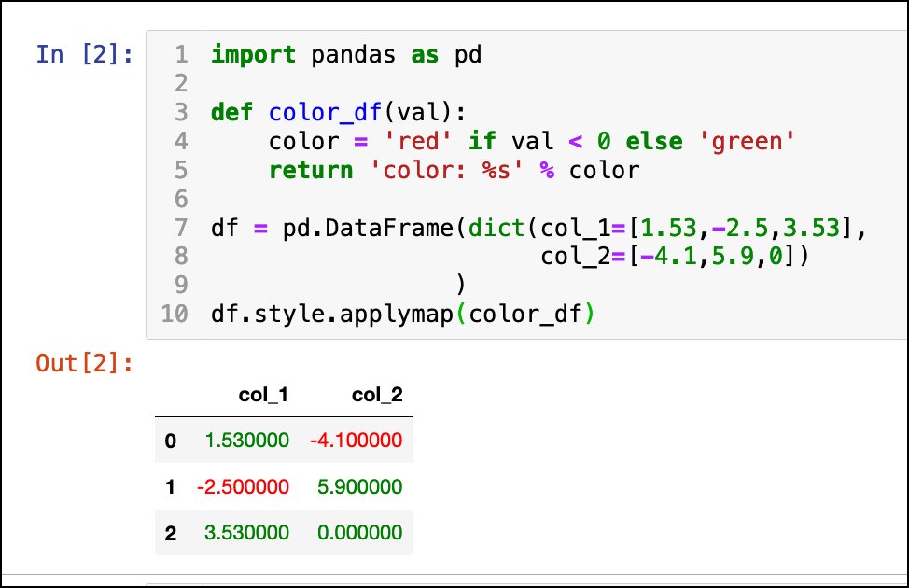
Task: Click the In [2]: input prompt label
Action: pyautogui.click(x=85, y=54)
